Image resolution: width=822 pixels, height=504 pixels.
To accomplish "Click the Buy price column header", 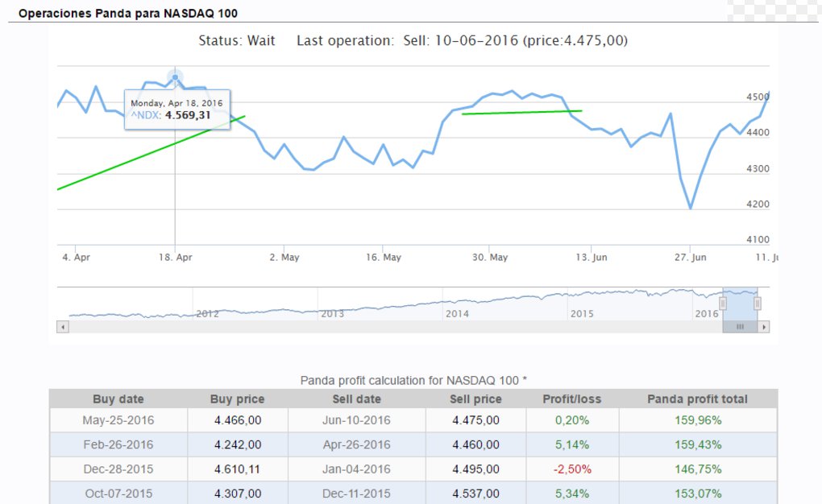I will [238, 399].
